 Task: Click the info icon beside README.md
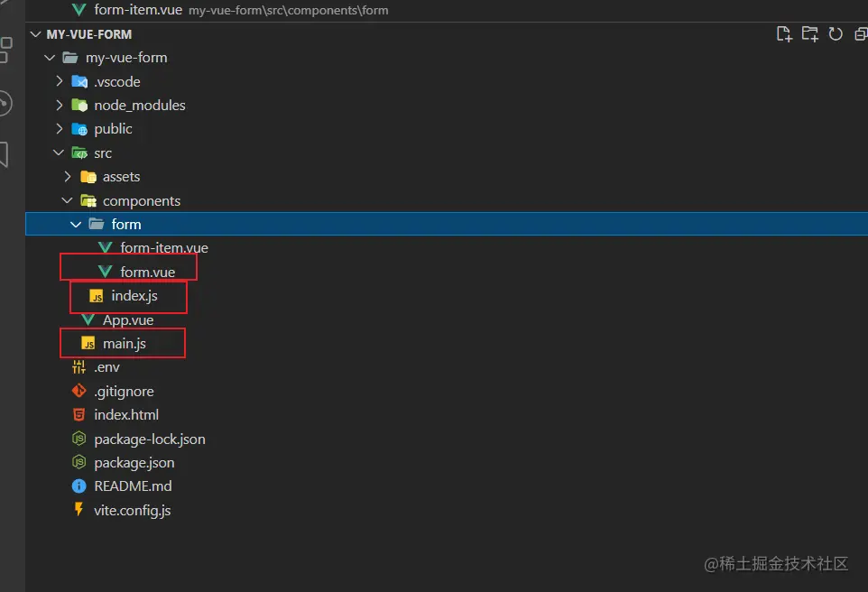pos(78,486)
